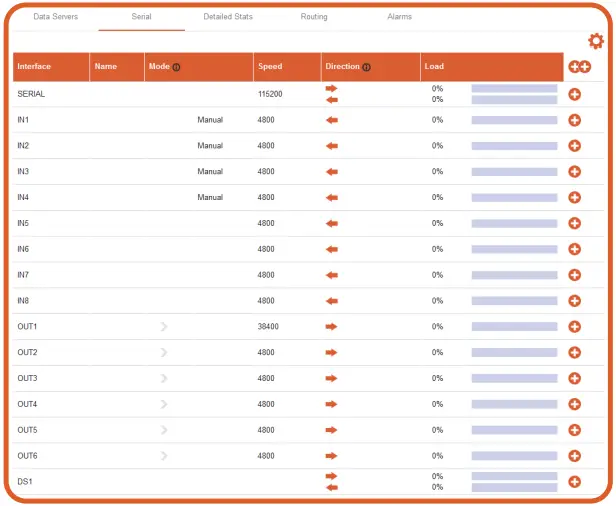Switch to the Routing tab
Screen dimensions: 616x506
(314, 17)
